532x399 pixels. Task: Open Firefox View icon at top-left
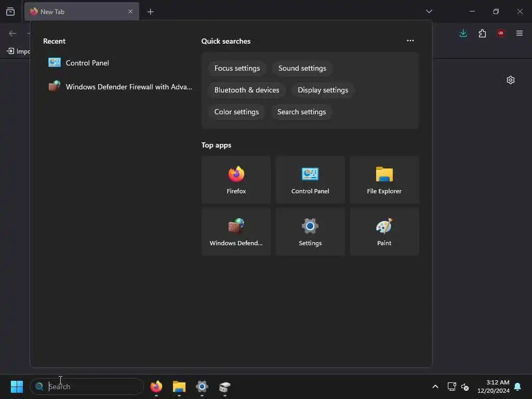(10, 11)
